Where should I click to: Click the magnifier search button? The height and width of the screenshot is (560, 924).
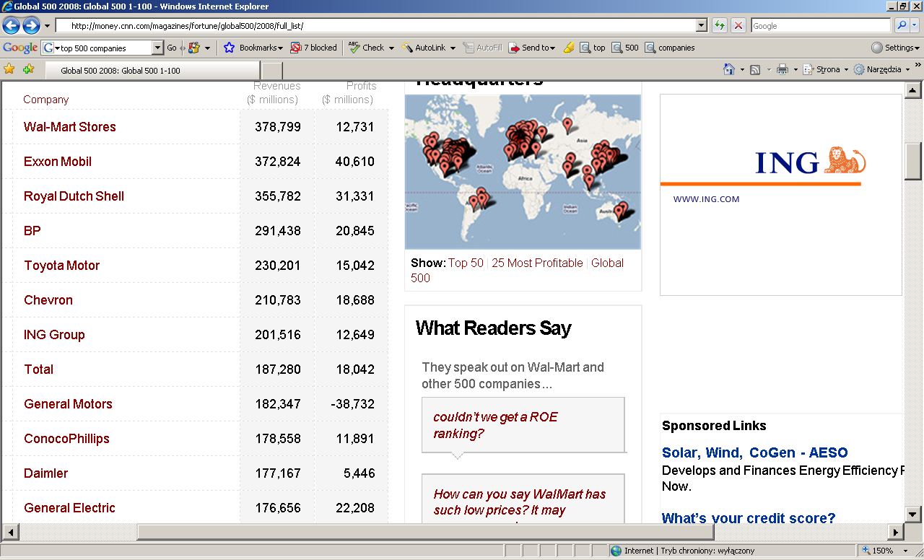tap(902, 26)
